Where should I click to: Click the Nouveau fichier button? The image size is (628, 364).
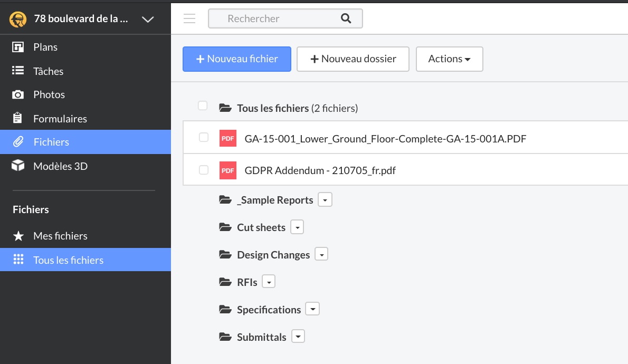(237, 59)
